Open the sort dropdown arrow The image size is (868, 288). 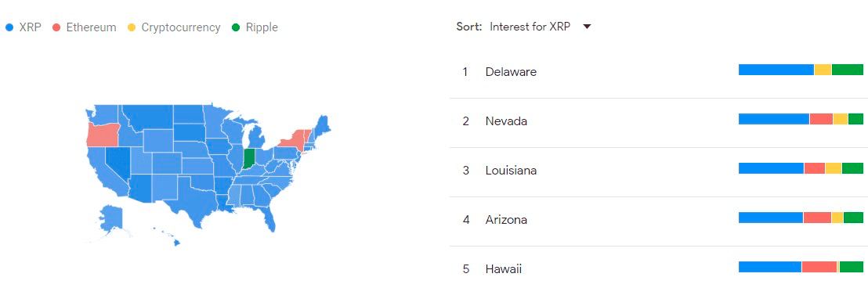588,27
